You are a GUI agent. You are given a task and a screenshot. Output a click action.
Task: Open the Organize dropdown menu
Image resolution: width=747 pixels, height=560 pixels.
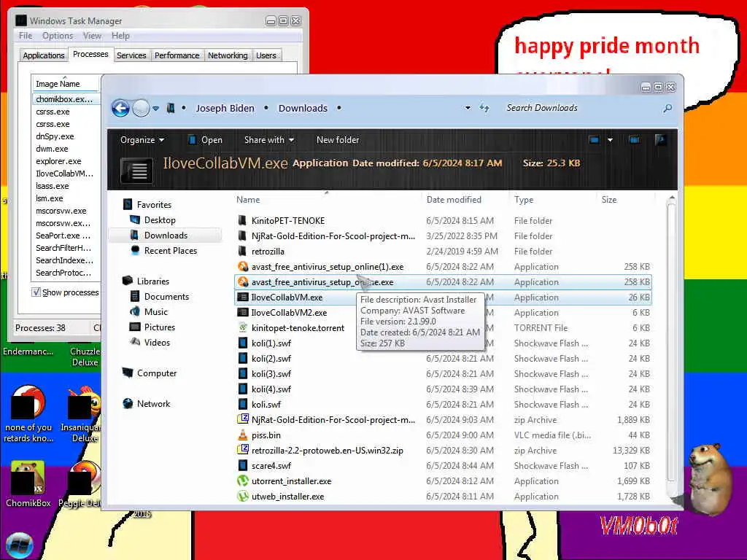click(142, 140)
